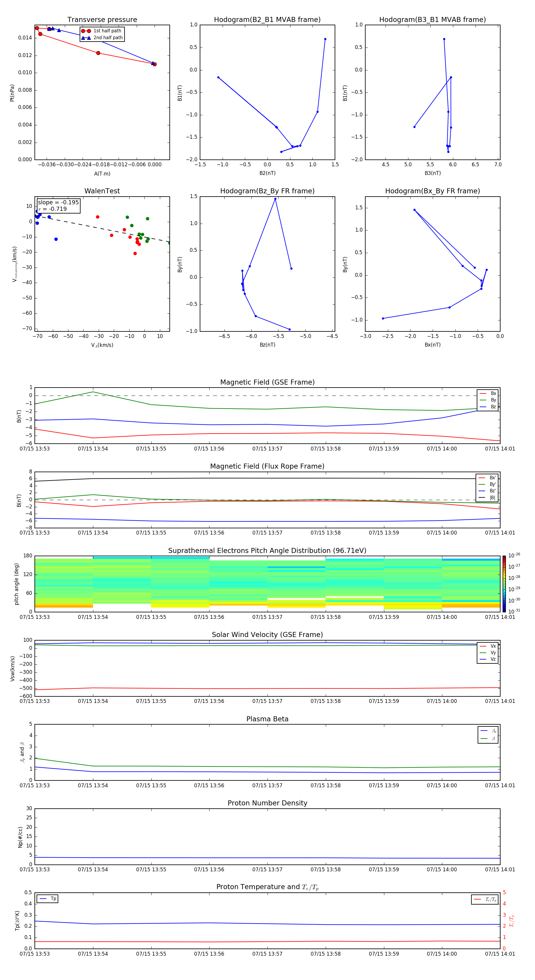Click the "B2(nT)" x-axis label
The width and height of the screenshot is (535, 980).
pyautogui.click(x=267, y=173)
